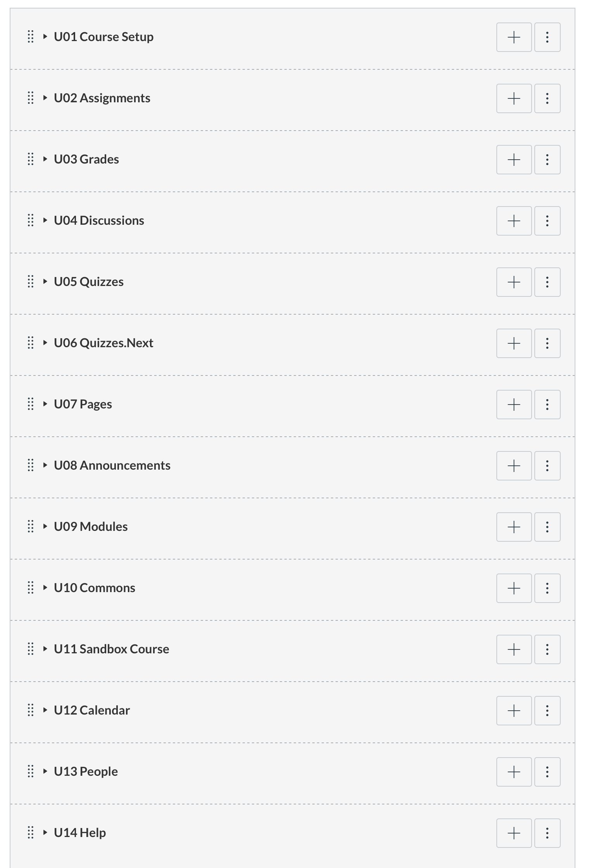Expand the U04 Discussions module

(x=45, y=220)
